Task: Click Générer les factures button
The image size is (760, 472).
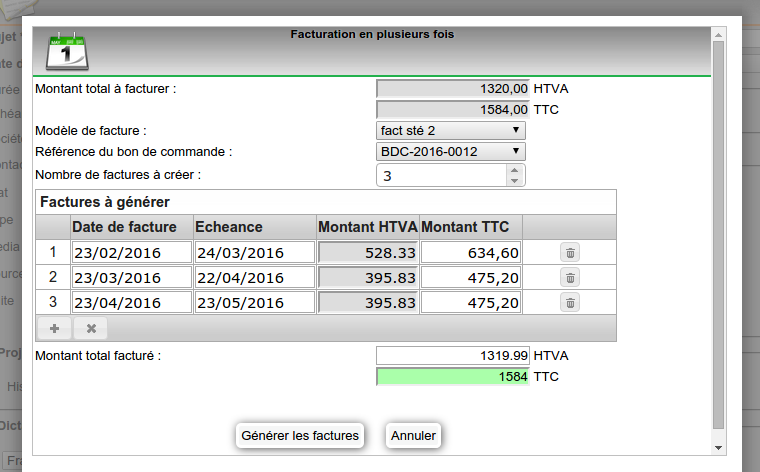Action: 300,436
